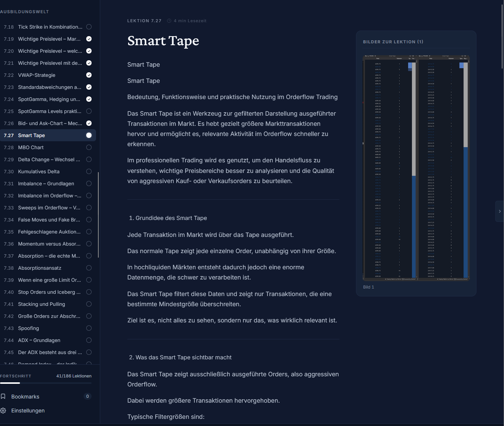Toggle completed check for VWAP-Strategie

click(89, 75)
